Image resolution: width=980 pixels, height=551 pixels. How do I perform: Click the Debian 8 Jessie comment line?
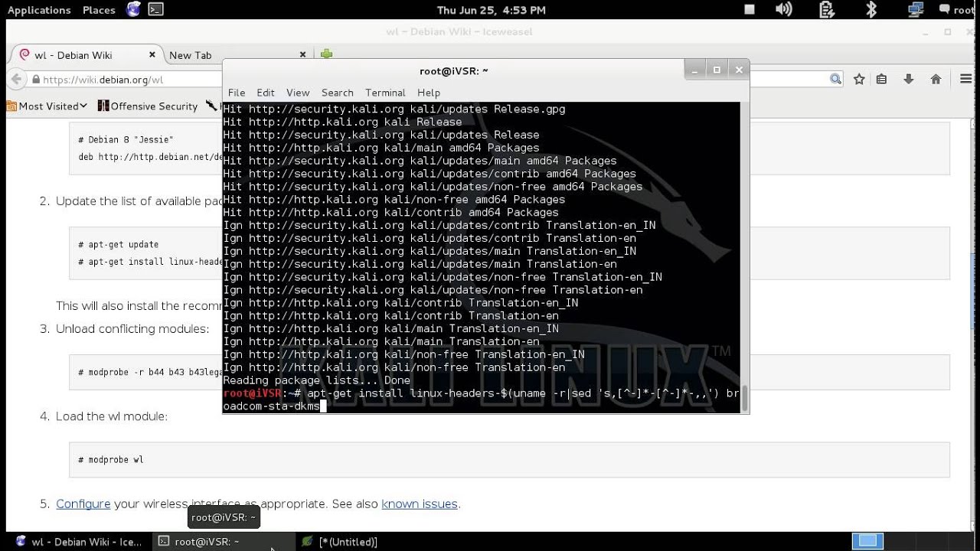126,140
